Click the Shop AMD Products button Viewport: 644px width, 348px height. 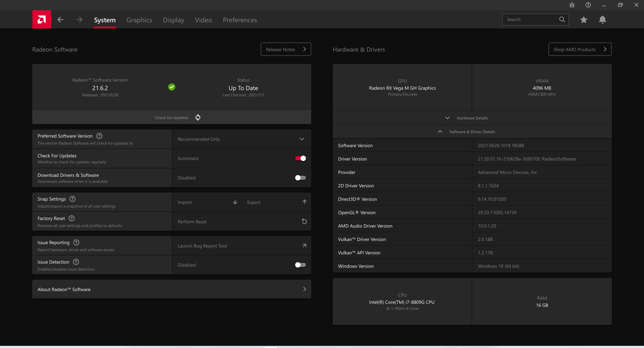(x=579, y=49)
